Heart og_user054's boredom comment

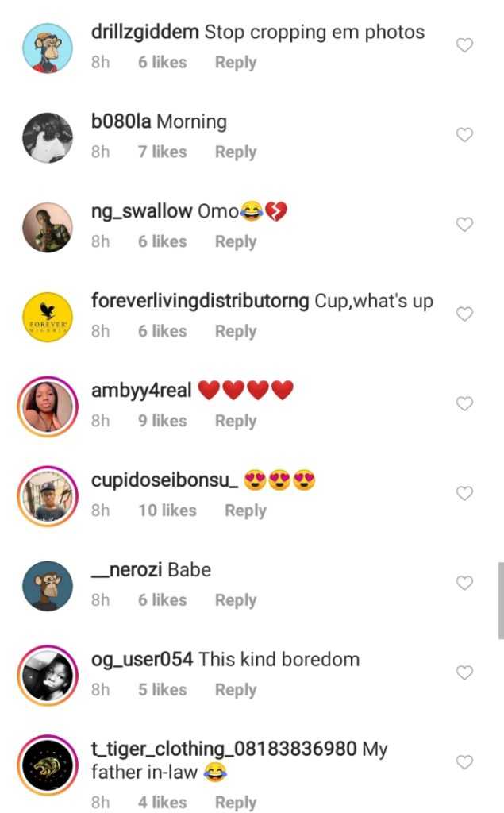click(x=464, y=673)
